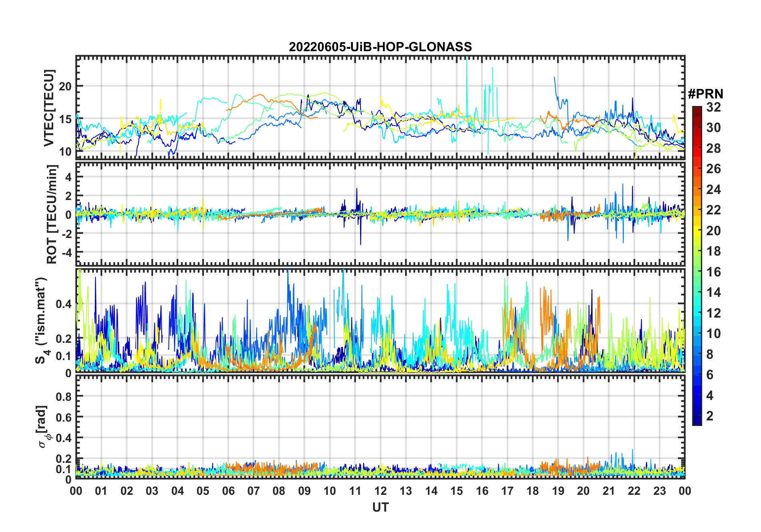The image size is (761, 532).
Task: Click the sigma-phi [rad] y-axis label
Action: [43, 427]
